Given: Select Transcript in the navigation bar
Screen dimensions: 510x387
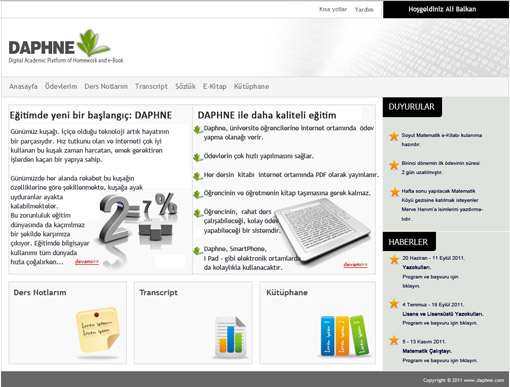Looking at the screenshot, I should 151,86.
